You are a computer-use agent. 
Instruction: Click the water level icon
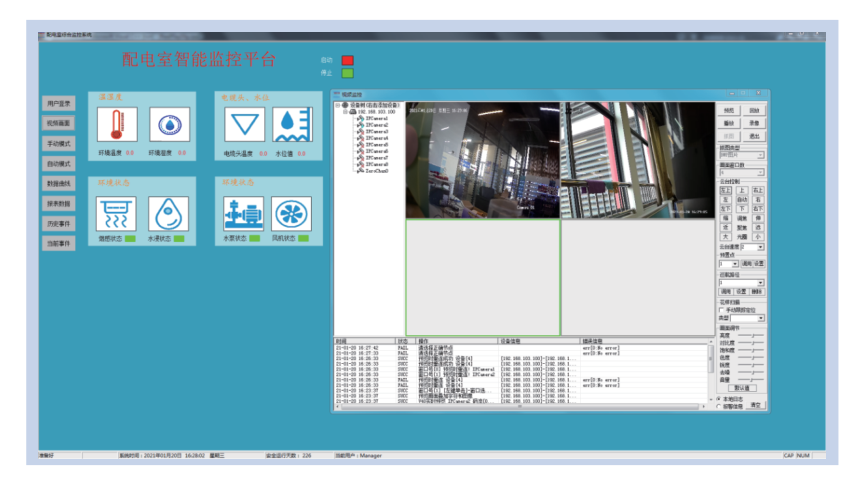coord(292,125)
